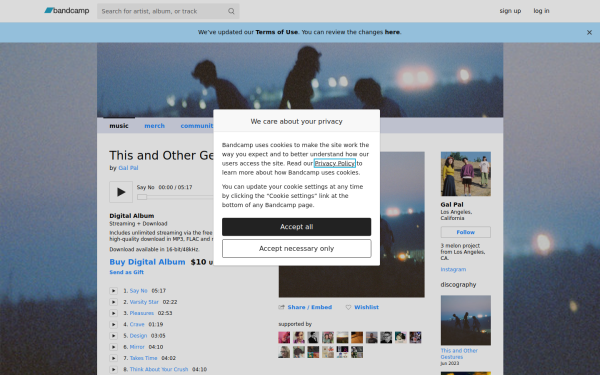Play track 2 Varsity Star
Viewport: 600px width, 375px height.
[114, 302]
